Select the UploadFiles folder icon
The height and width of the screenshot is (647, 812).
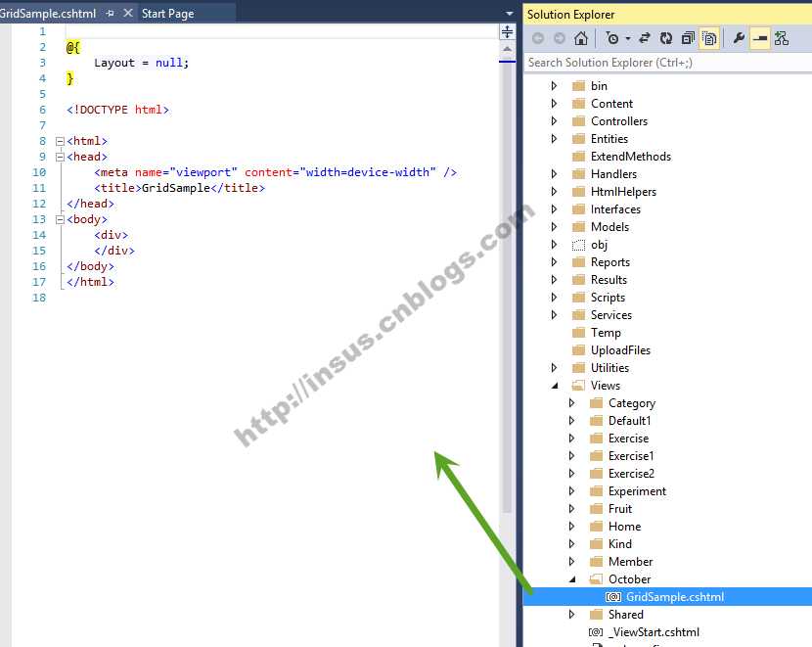(578, 350)
